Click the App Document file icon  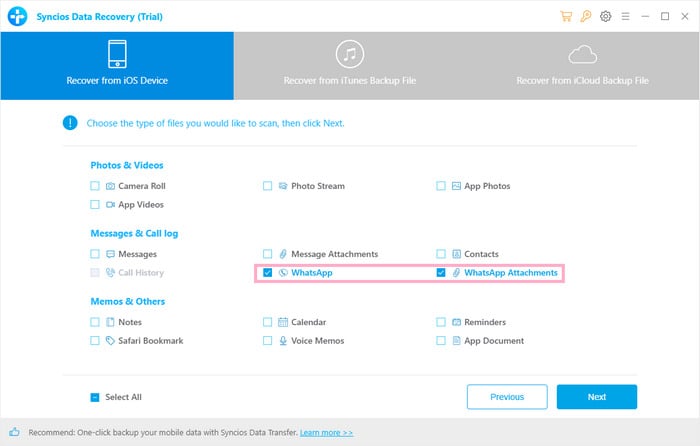click(456, 341)
